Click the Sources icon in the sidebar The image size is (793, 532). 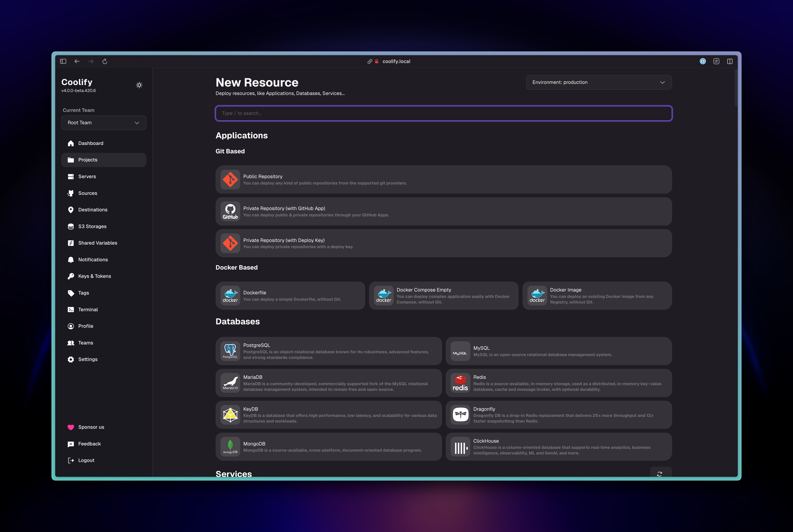[71, 193]
